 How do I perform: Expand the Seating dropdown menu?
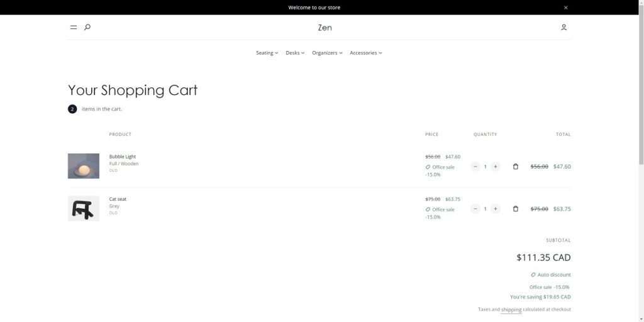[x=267, y=53]
